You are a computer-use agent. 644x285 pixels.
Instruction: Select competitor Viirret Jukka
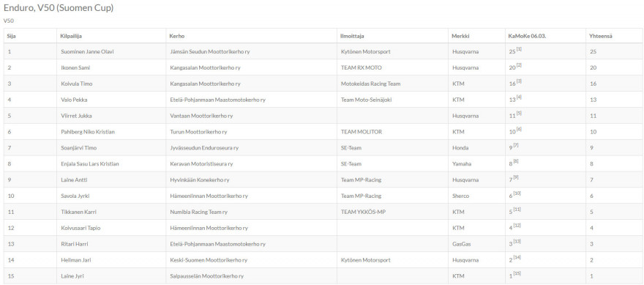pyautogui.click(x=76, y=116)
